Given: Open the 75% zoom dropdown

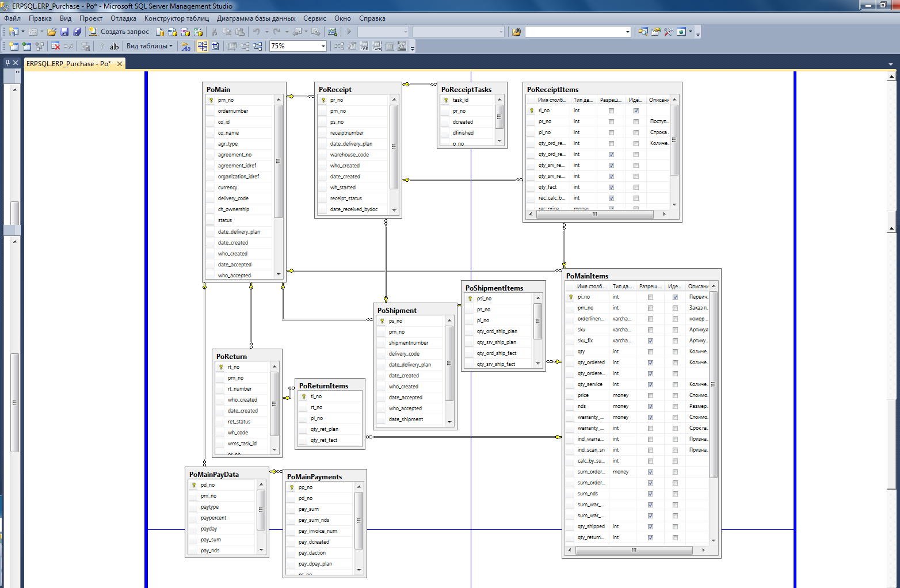Looking at the screenshot, I should (323, 46).
